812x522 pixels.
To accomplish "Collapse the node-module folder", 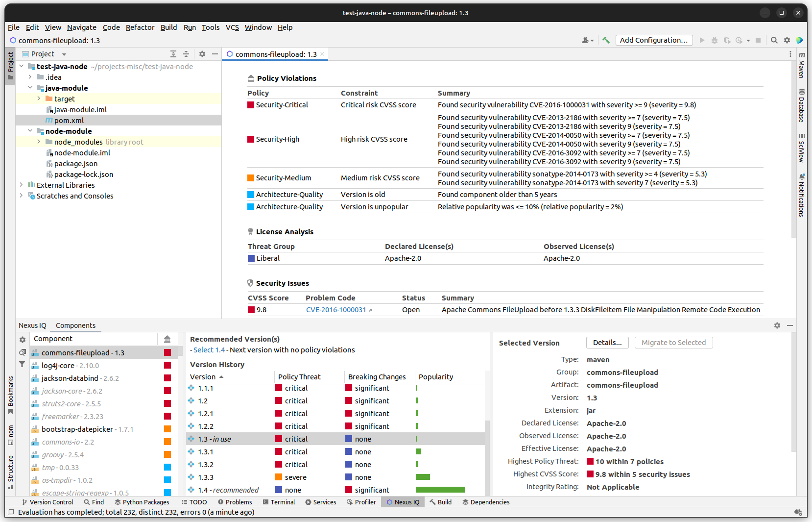I will (30, 131).
